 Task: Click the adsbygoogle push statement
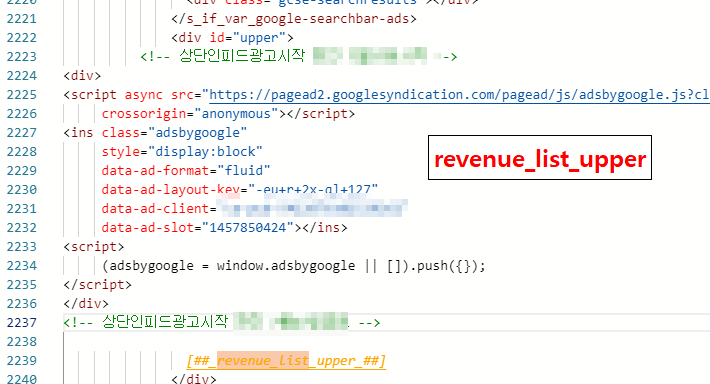[293, 266]
